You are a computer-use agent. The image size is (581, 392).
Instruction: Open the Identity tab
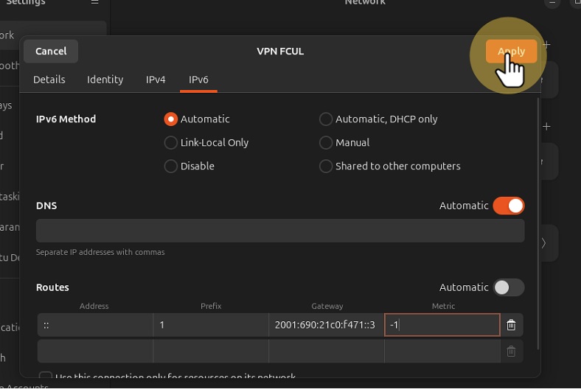(x=105, y=80)
